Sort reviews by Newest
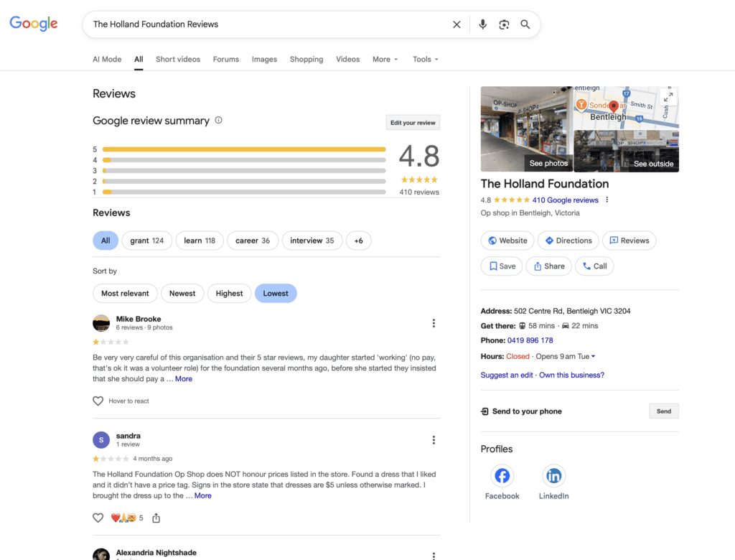The image size is (735, 560). (182, 293)
